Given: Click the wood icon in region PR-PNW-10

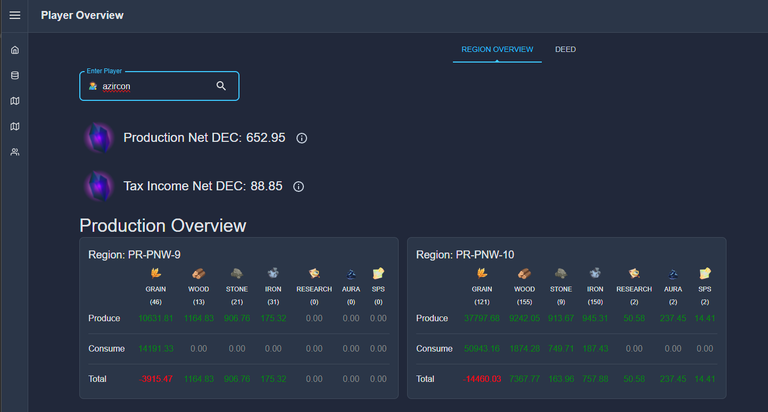Looking at the screenshot, I should 524,273.
